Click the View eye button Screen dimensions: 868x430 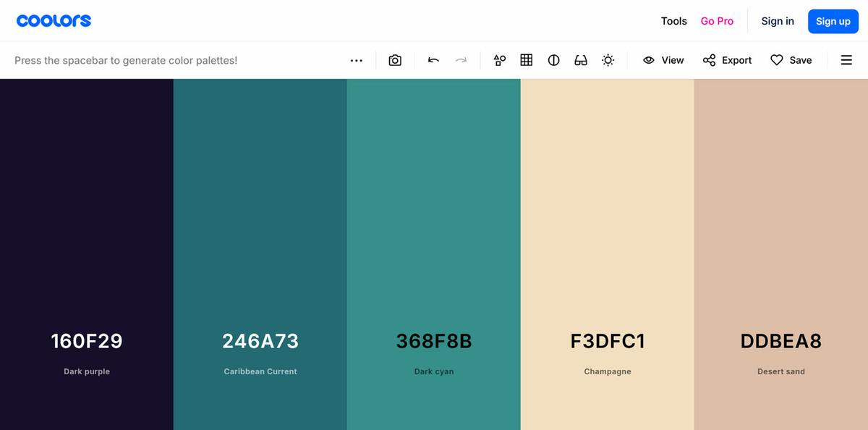click(663, 60)
